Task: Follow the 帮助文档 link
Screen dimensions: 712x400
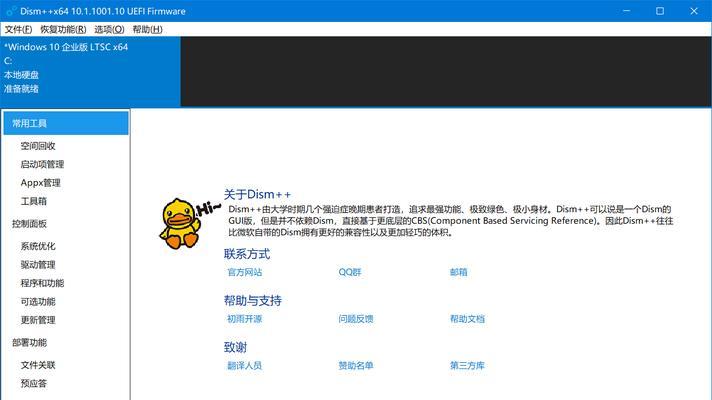Action: coord(467,319)
